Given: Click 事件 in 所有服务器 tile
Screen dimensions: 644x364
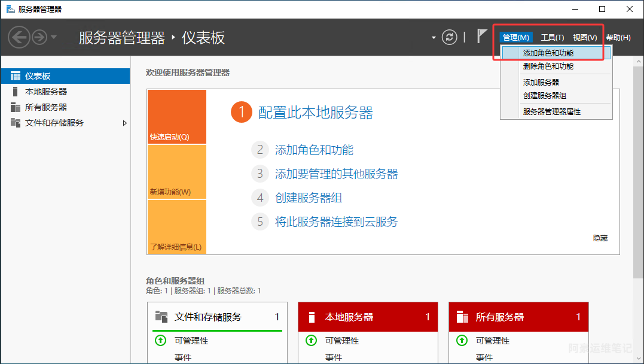Looking at the screenshot, I should [484, 357].
